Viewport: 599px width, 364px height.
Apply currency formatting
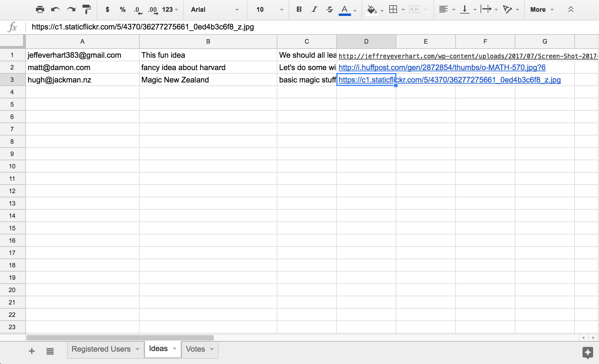coord(107,9)
